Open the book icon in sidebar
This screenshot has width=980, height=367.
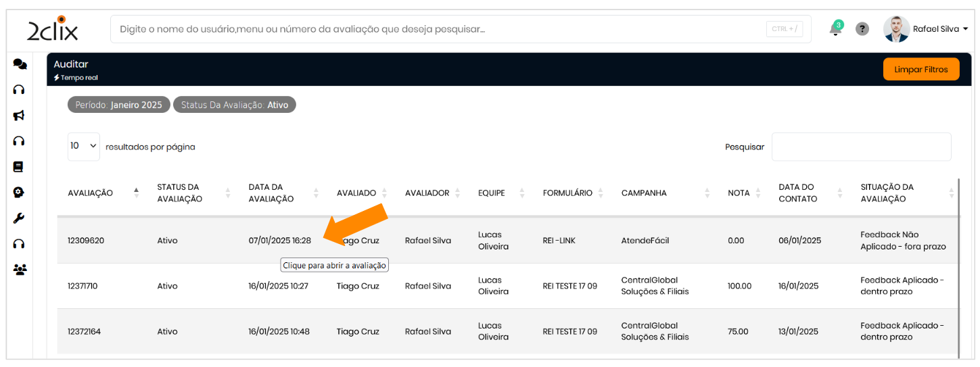[x=19, y=166]
